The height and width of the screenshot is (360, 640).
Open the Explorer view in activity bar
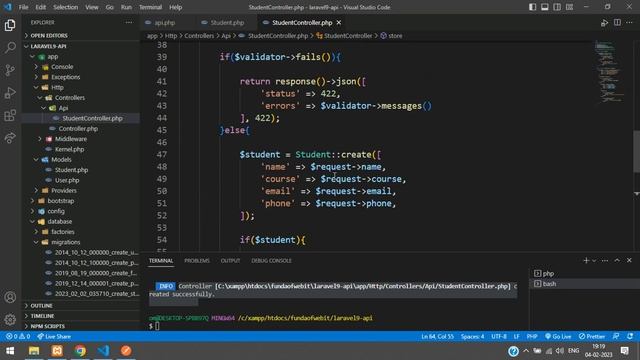(x=10, y=25)
